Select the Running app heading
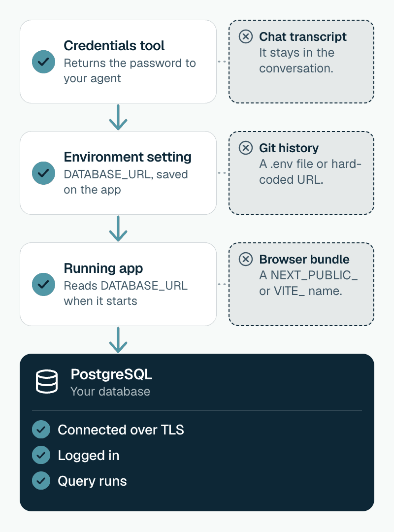 pos(103,268)
